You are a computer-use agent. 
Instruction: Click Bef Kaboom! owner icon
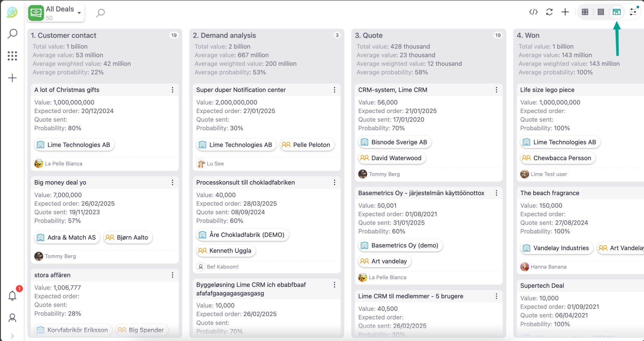click(x=201, y=267)
